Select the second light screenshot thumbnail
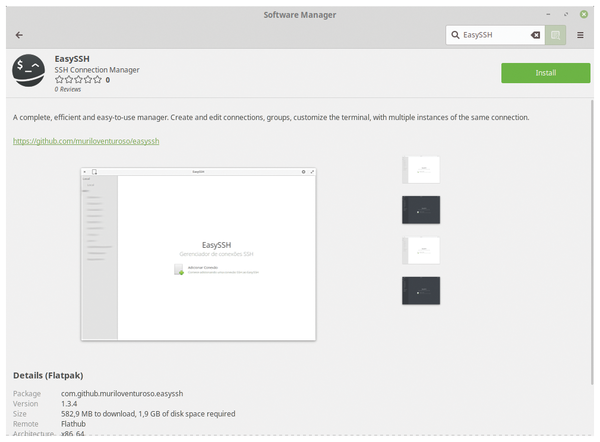The width and height of the screenshot is (600, 442). pyautogui.click(x=421, y=251)
